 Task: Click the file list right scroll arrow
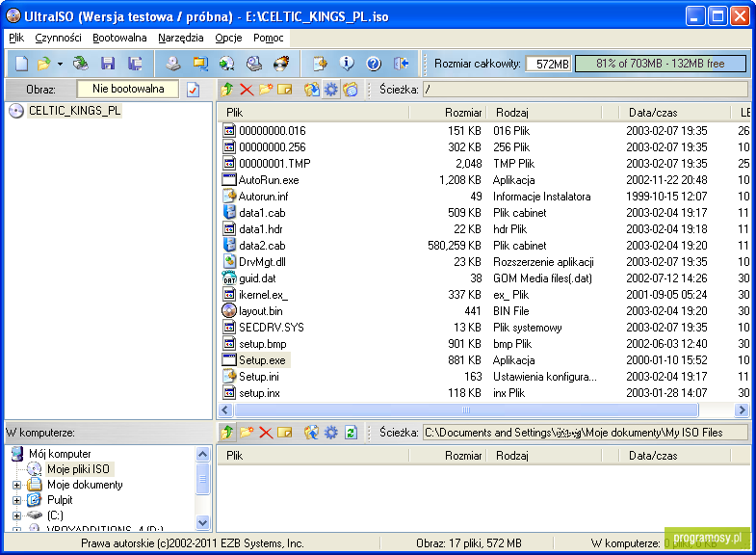742,410
